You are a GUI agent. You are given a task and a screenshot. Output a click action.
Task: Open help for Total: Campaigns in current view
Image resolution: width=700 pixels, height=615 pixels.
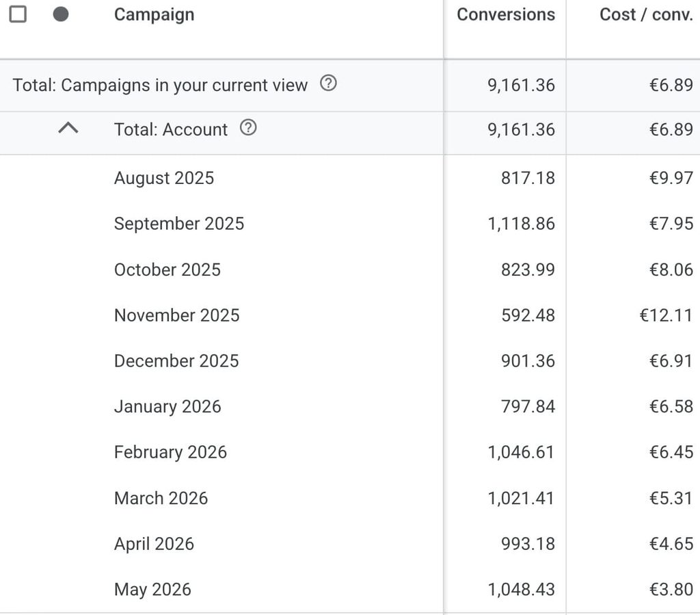pyautogui.click(x=329, y=83)
